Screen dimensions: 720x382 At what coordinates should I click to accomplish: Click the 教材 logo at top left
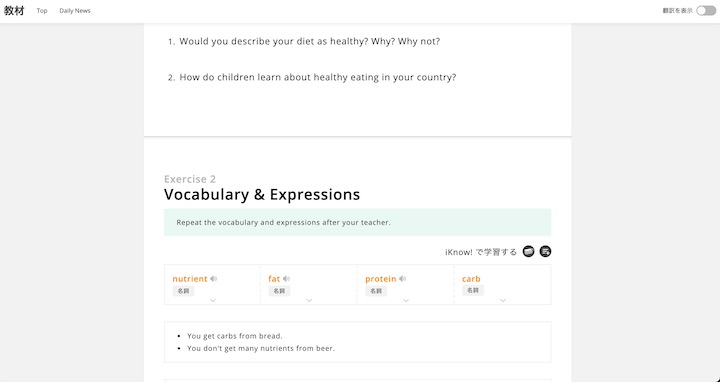point(14,11)
